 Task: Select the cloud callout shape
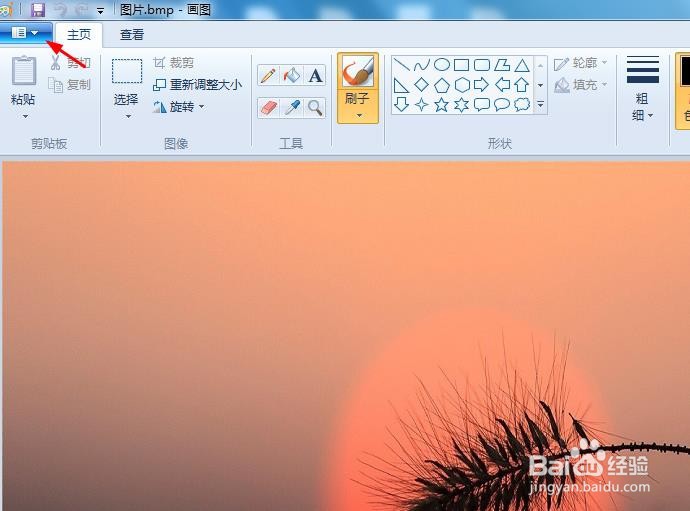click(x=522, y=105)
